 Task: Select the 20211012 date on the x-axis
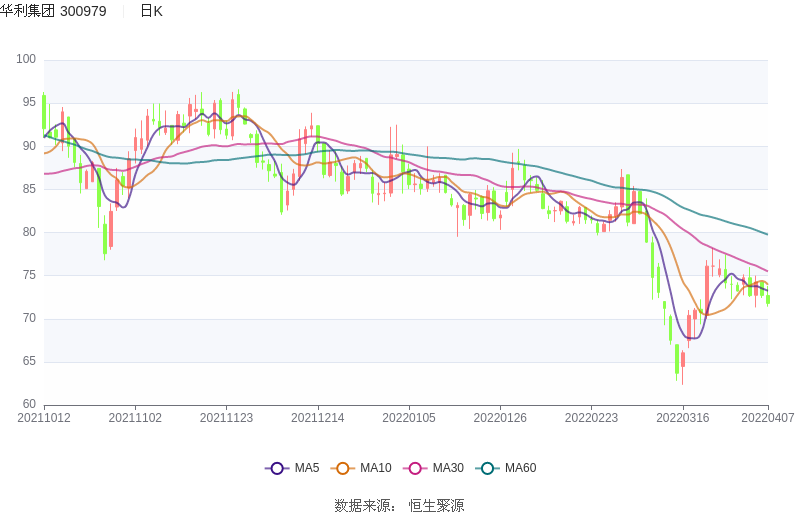[x=44, y=418]
